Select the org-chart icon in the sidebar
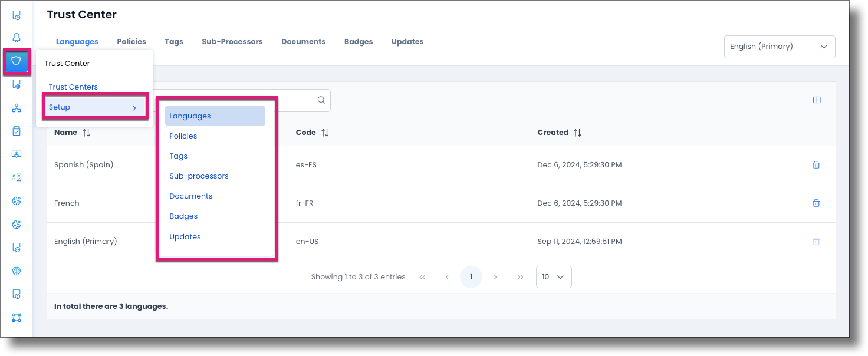This screenshot has width=868, height=356. point(16,108)
